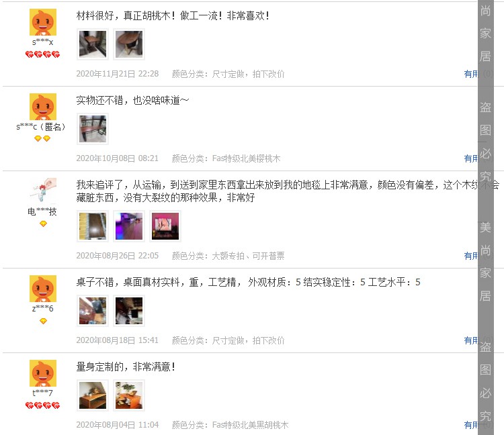The image size is (504, 435).
Task: Open first photo in 桌子不错 review
Action: (x=93, y=311)
